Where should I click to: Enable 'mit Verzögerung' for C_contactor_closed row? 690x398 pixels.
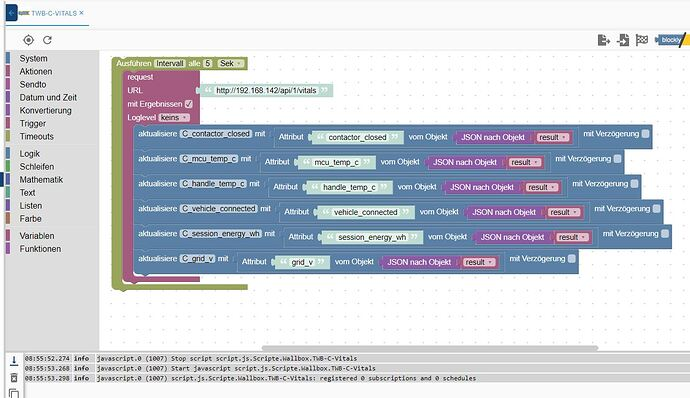coord(645,133)
